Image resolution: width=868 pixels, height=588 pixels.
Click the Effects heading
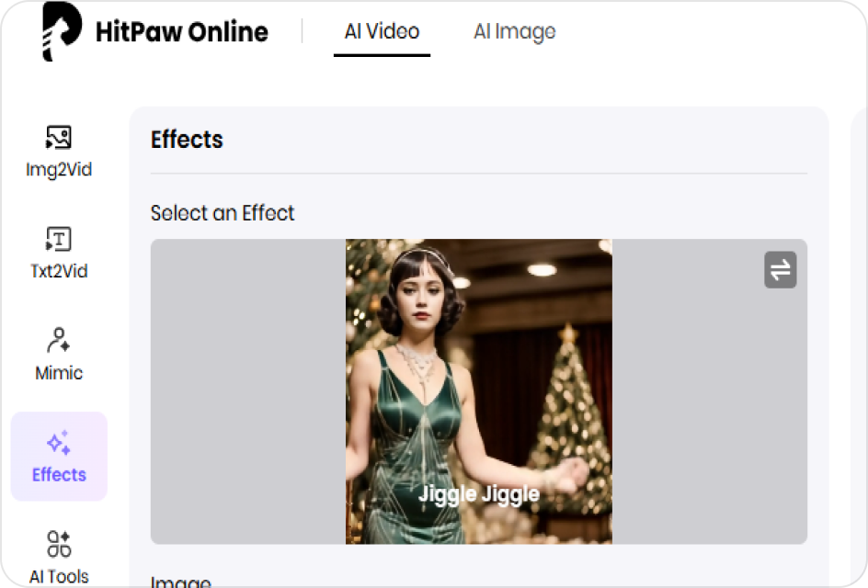(187, 140)
